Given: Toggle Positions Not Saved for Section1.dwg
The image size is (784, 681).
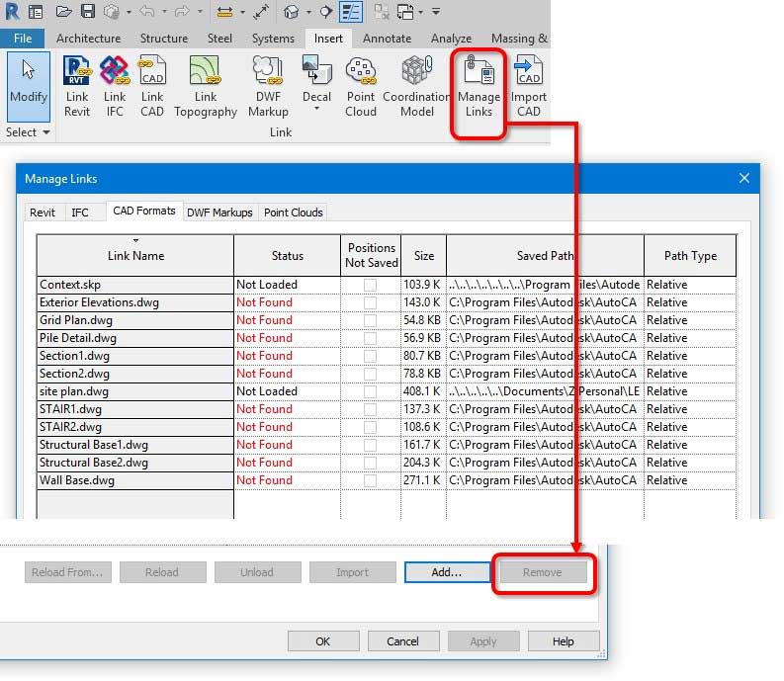Looking at the screenshot, I should (x=370, y=356).
